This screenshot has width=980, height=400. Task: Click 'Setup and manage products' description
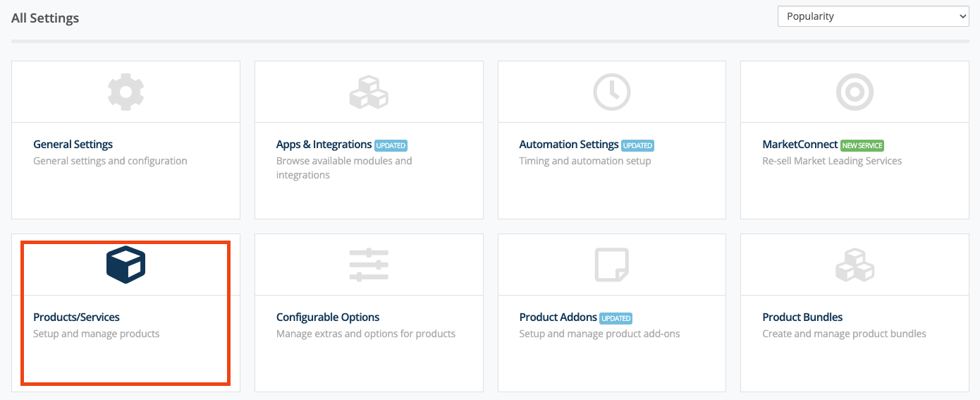97,334
